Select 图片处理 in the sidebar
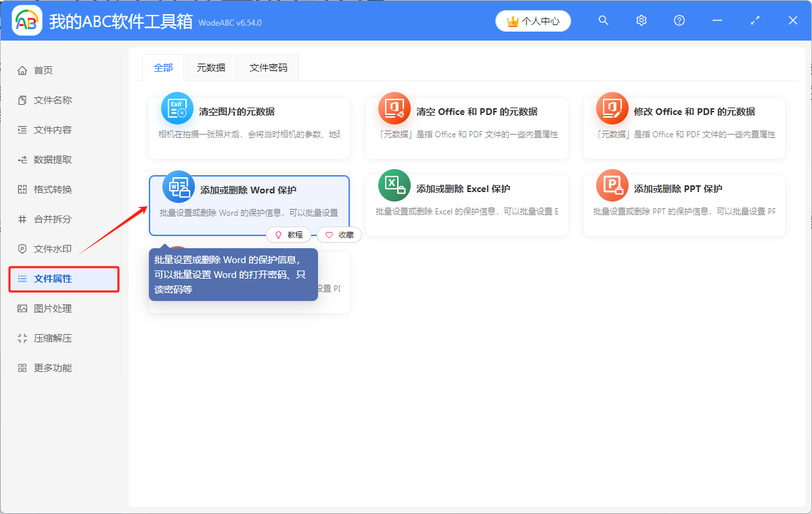This screenshot has width=812, height=514. 53,308
